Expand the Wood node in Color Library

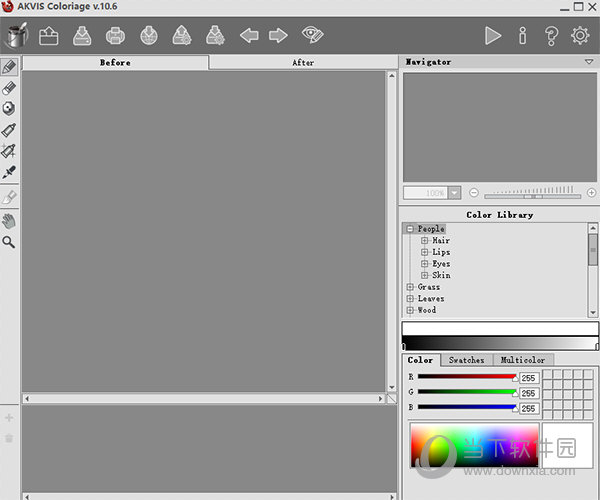(410, 310)
